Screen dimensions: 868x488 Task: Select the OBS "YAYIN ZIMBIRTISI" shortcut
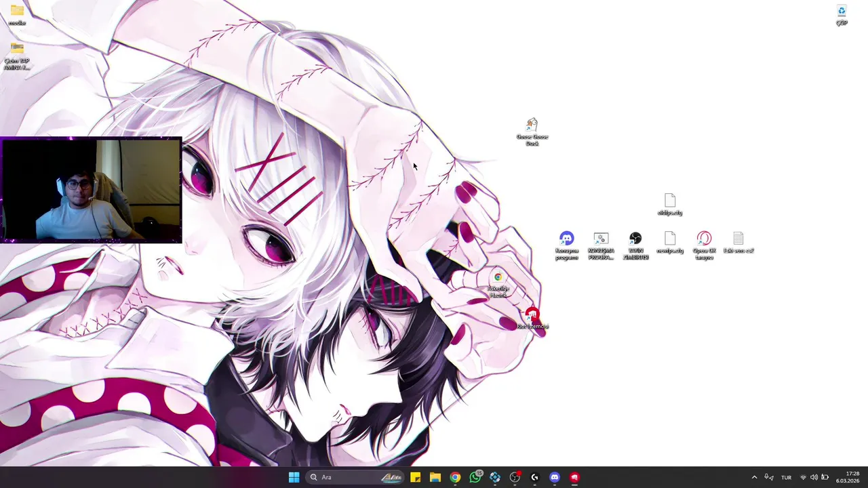[635, 245]
